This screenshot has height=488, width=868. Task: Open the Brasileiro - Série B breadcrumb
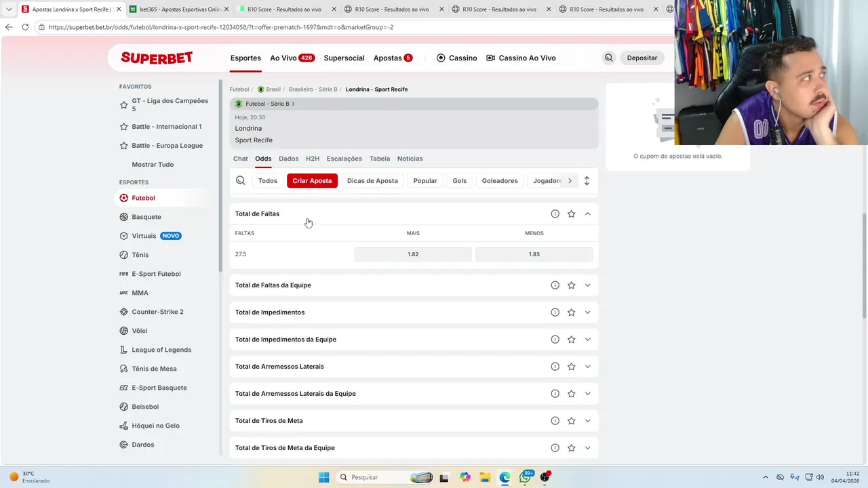[x=313, y=89]
